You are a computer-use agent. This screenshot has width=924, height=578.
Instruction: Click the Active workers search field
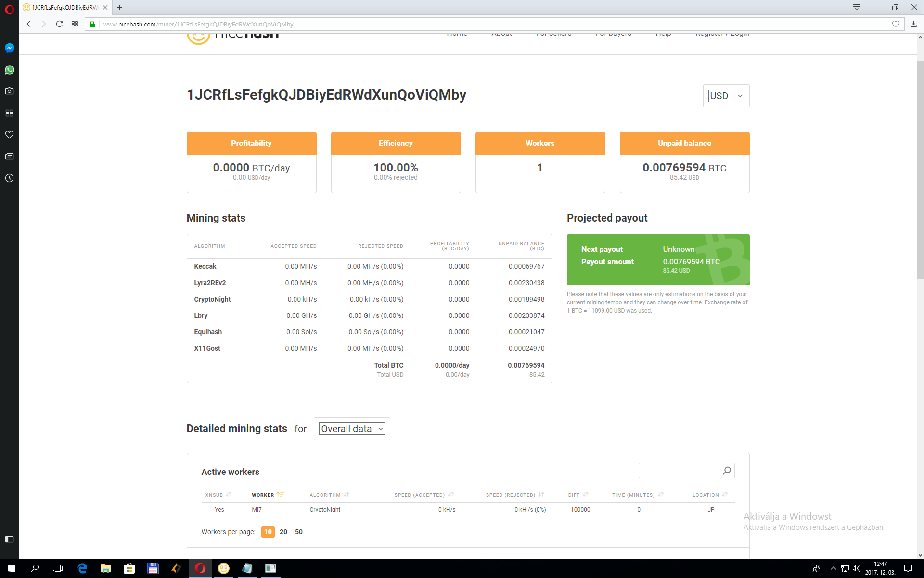679,471
